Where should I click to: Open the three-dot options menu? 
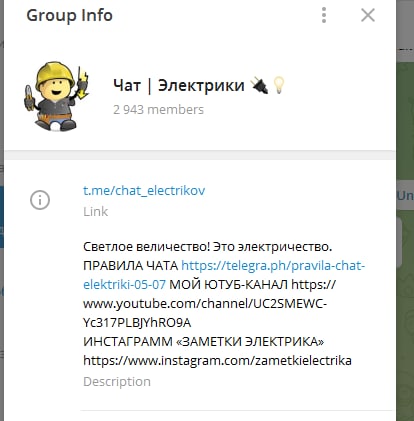(324, 15)
